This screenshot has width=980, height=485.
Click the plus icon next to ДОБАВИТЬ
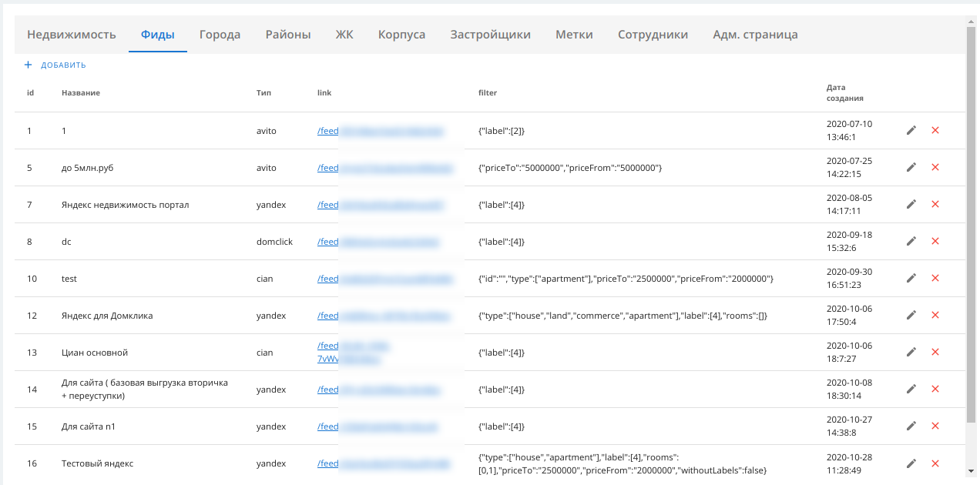(x=29, y=65)
